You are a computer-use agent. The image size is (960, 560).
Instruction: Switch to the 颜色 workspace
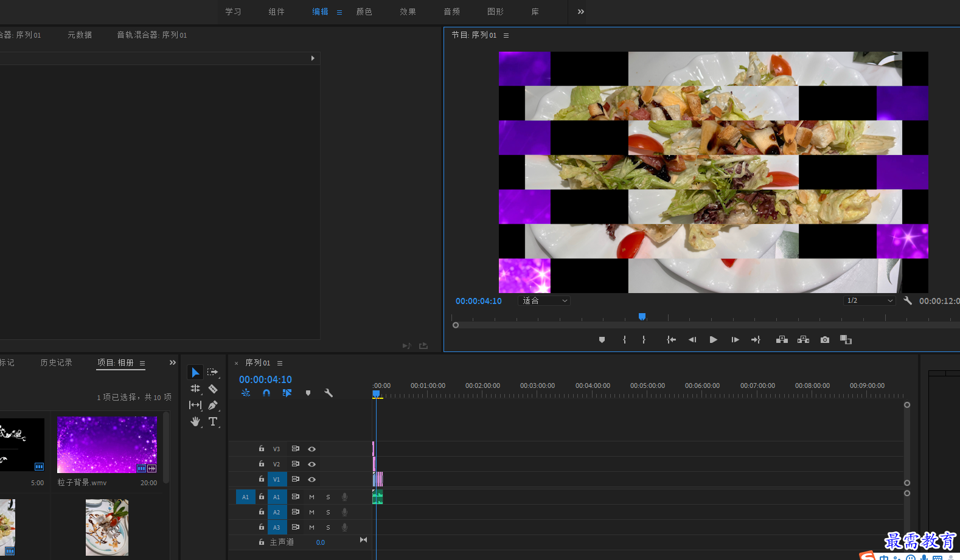(x=364, y=12)
